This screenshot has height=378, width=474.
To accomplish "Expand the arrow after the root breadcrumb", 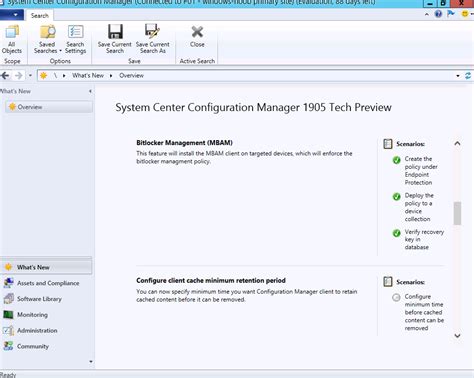I will (x=64, y=76).
